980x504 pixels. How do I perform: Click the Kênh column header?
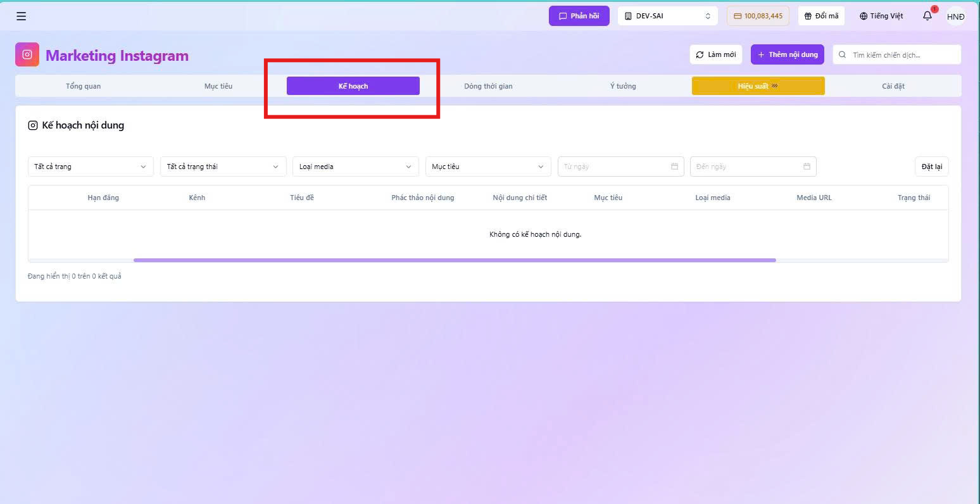click(x=197, y=198)
